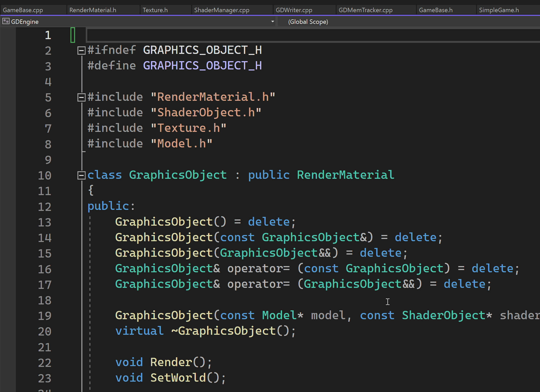Click the "Model.h" include string
Image resolution: width=540 pixels, height=392 pixels.
pyautogui.click(x=182, y=144)
